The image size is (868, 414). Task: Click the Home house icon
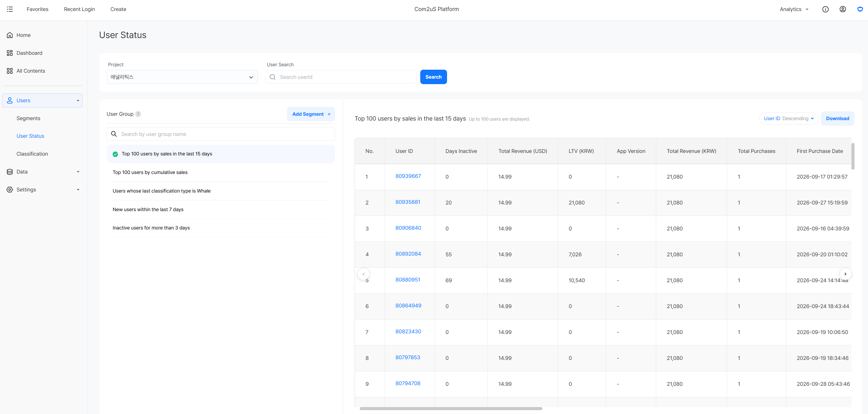[10, 35]
